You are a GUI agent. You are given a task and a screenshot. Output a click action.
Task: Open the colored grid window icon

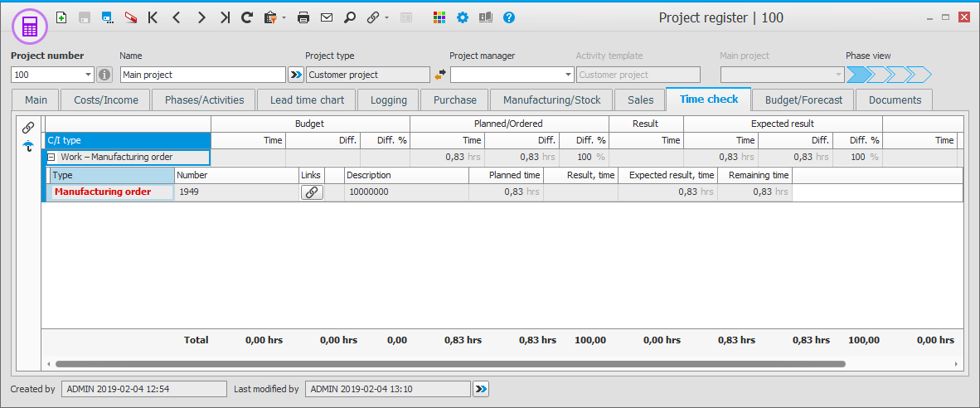click(439, 18)
